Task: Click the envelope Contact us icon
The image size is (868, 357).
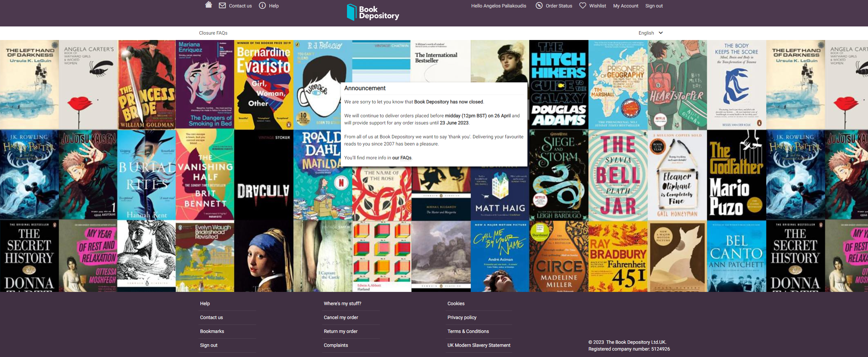Action: pos(222,5)
